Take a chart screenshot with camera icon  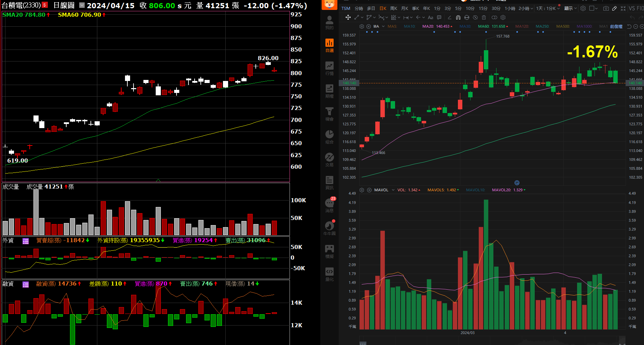point(606,9)
